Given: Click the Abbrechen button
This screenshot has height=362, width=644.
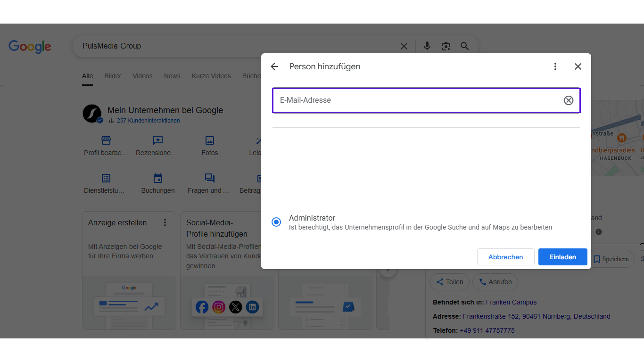Looking at the screenshot, I should pyautogui.click(x=505, y=257).
